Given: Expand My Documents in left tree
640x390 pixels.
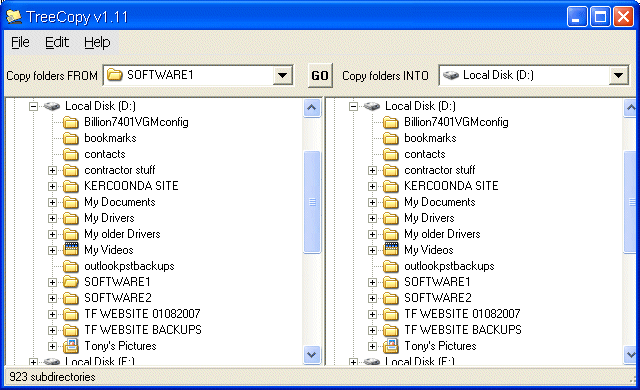Looking at the screenshot, I should 52,202.
